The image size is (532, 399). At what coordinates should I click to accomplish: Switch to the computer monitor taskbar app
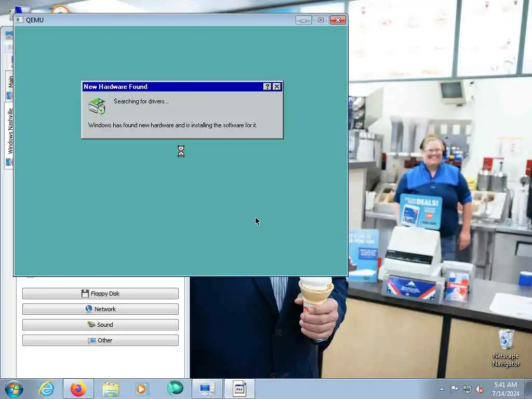207,389
